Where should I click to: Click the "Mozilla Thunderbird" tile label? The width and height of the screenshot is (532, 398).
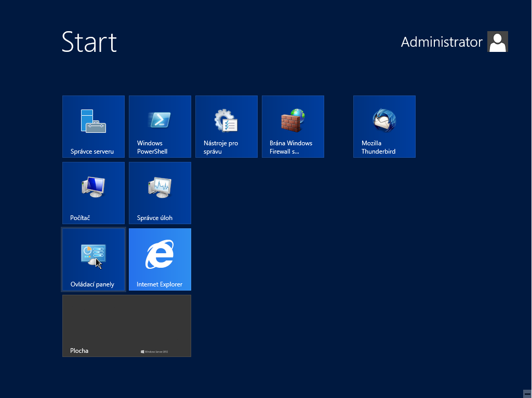(x=378, y=147)
